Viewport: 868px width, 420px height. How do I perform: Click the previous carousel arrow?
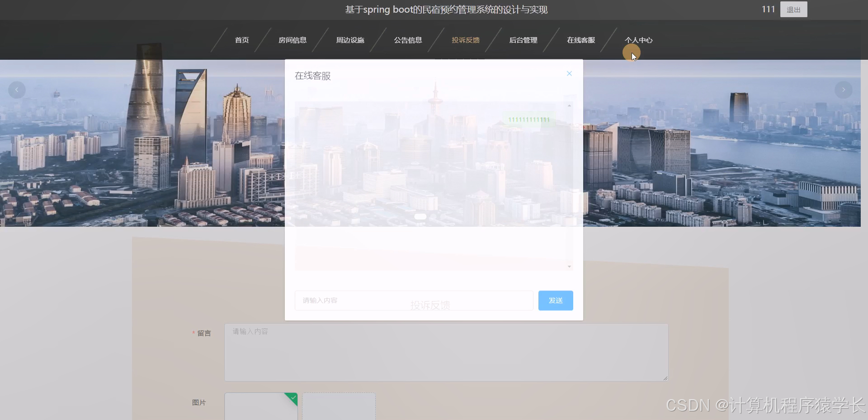pyautogui.click(x=16, y=90)
